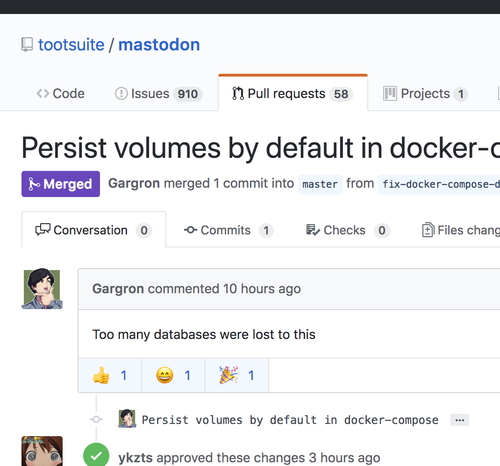500x466 pixels.
Task: Open the Projects tab
Action: (425, 94)
